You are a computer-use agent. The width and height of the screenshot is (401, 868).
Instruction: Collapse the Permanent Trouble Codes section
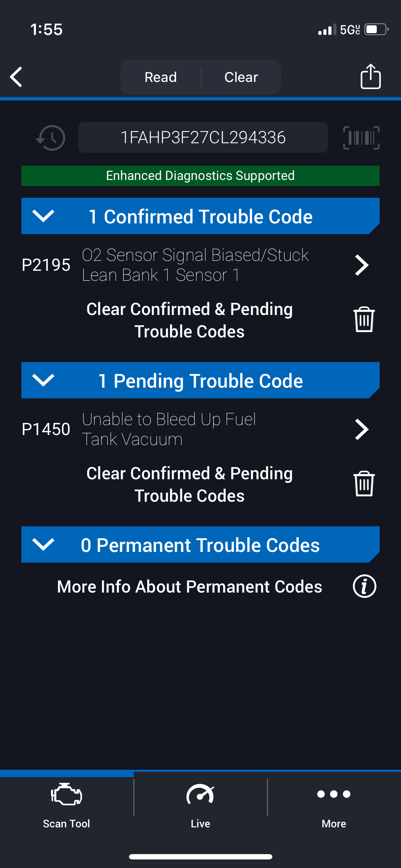tap(43, 544)
